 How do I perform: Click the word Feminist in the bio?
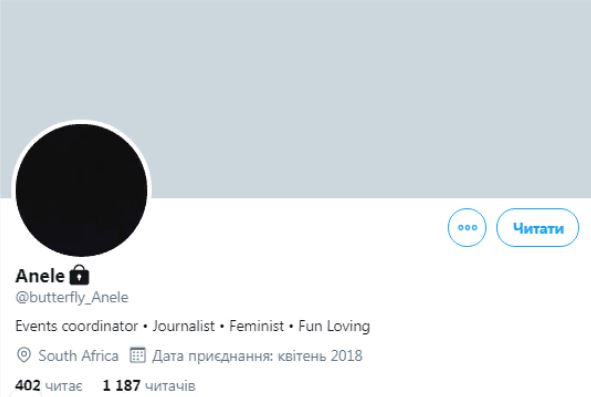pos(256,326)
